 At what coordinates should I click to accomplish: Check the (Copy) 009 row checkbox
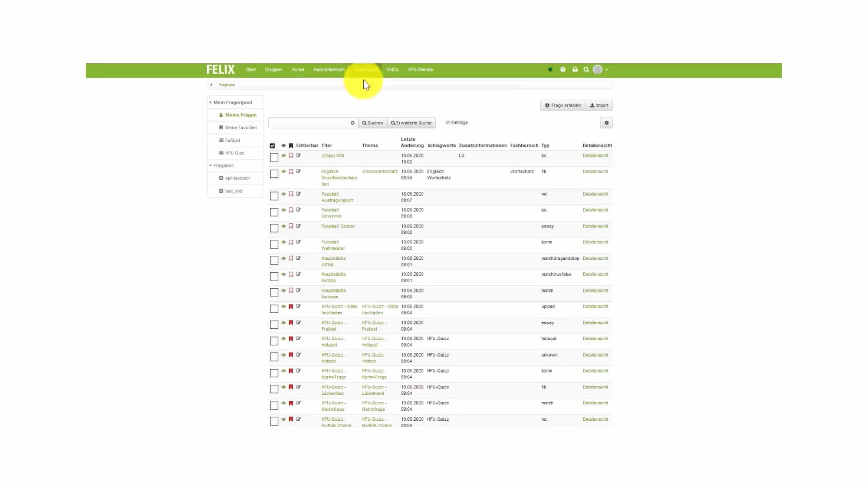click(x=274, y=157)
